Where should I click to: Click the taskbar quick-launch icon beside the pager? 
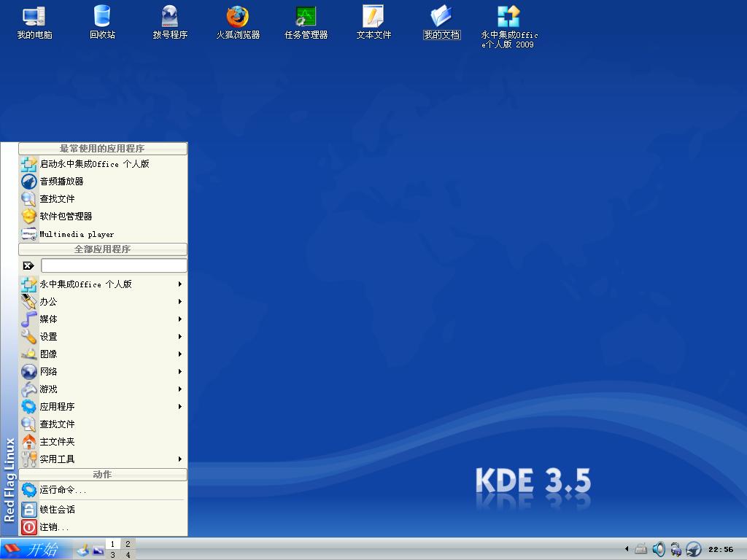coord(98,550)
